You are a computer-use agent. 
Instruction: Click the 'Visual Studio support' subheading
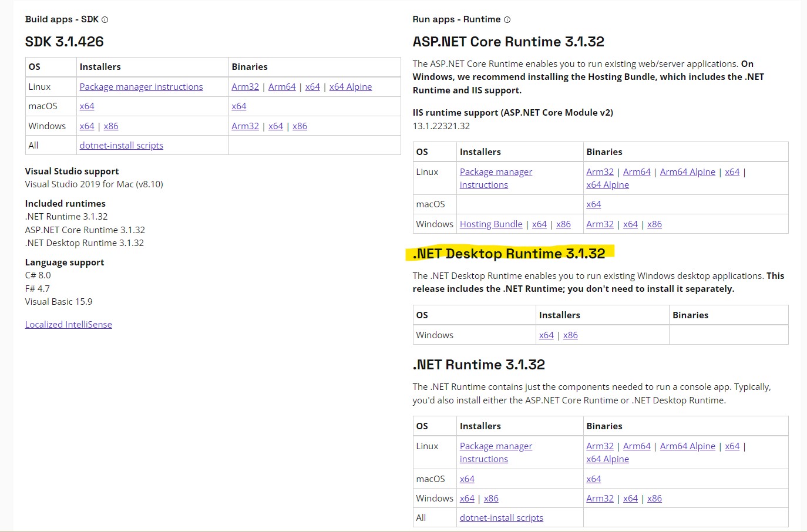(x=72, y=171)
